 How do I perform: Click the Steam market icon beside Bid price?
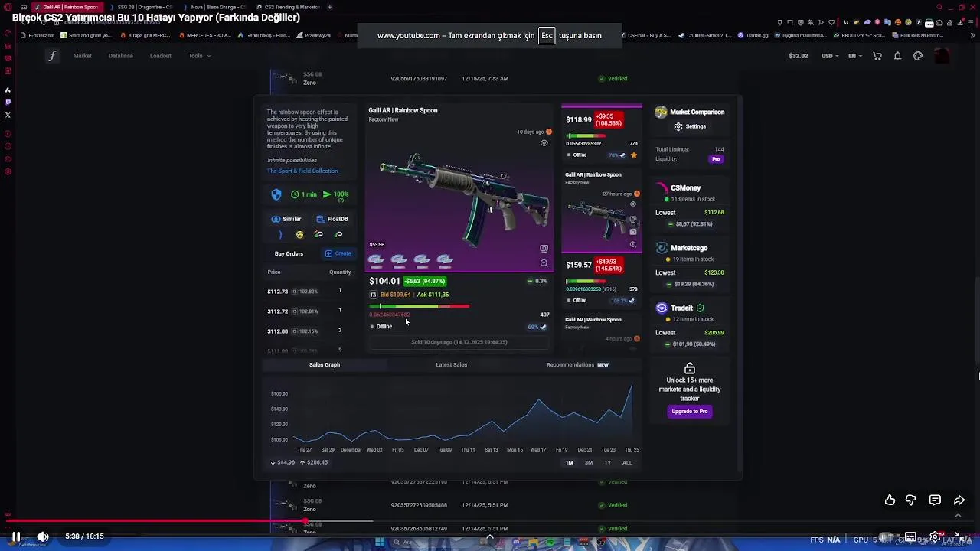374,295
